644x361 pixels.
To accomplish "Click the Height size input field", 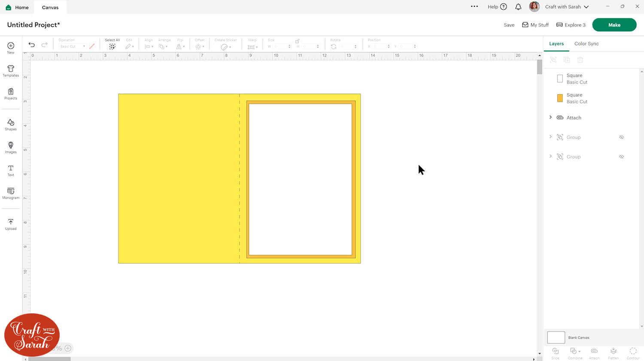I will (310, 46).
